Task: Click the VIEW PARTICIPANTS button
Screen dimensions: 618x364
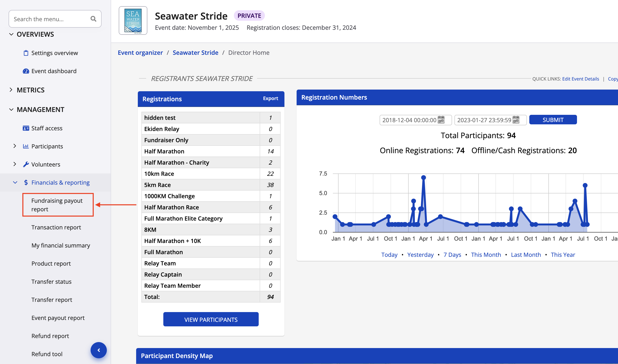Action: click(x=211, y=320)
